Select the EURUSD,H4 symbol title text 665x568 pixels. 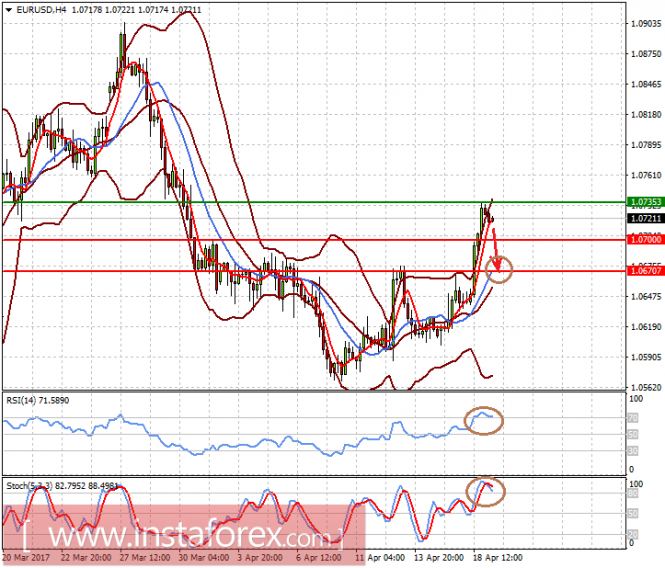pos(42,10)
